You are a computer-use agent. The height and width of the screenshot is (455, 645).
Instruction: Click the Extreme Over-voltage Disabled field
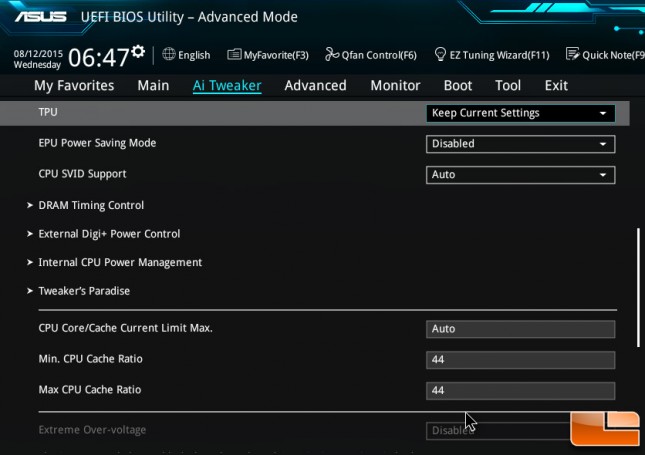[x=499, y=431]
